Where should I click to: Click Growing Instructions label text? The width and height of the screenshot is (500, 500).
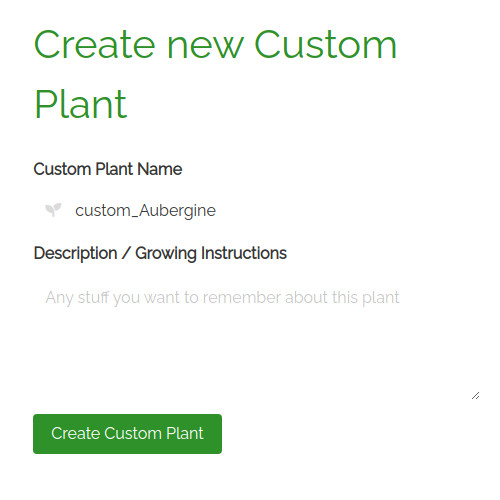211,253
